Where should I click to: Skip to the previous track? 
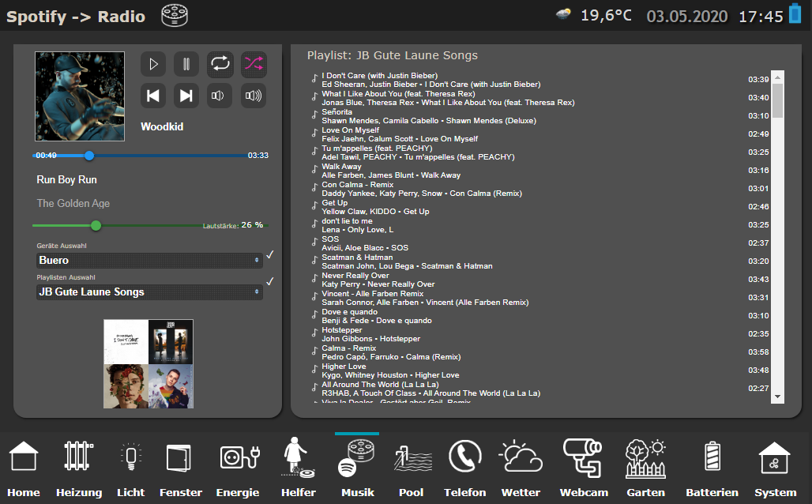pyautogui.click(x=153, y=96)
